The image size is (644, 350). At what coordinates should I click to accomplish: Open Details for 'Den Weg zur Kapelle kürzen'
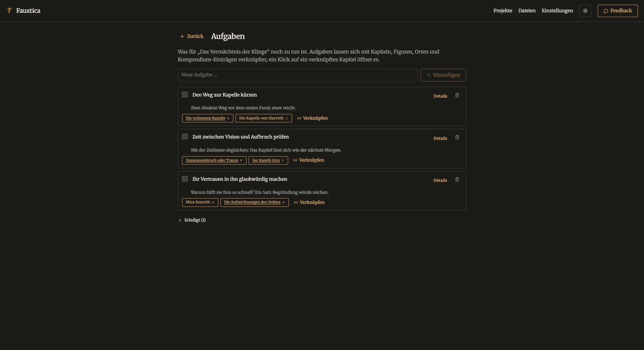click(x=440, y=96)
